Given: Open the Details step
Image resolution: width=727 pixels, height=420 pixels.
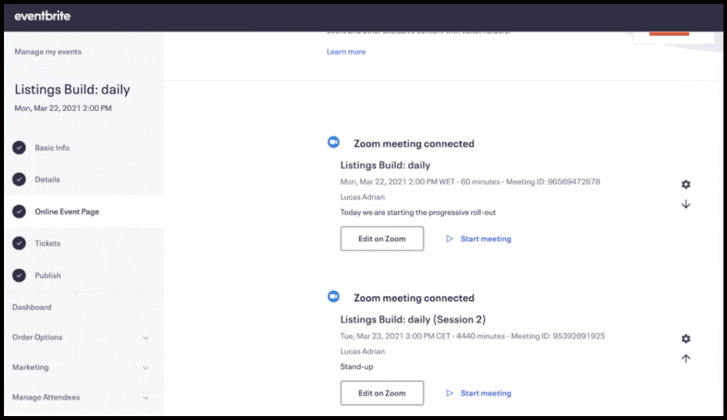Looking at the screenshot, I should (47, 180).
